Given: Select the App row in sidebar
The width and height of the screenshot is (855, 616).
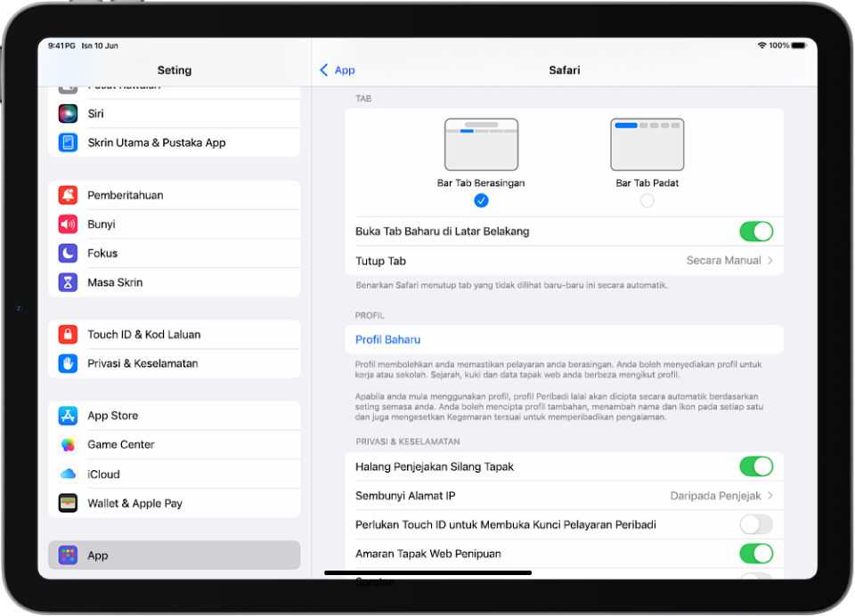Looking at the screenshot, I should tap(174, 555).
